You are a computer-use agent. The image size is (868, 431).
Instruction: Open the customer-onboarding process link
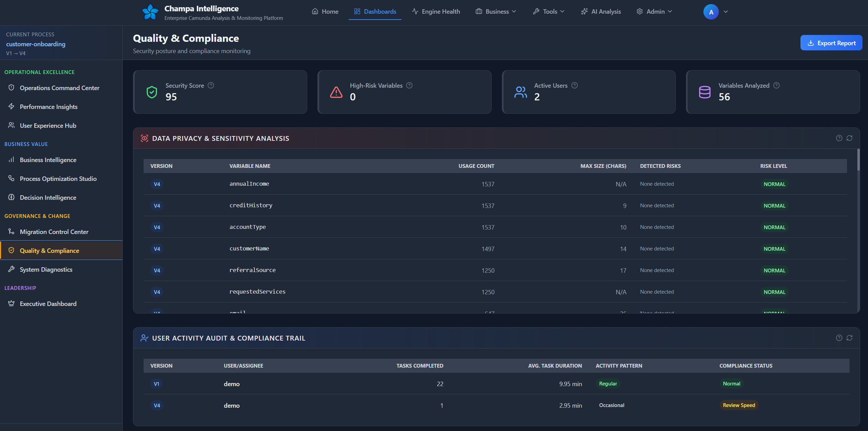(x=36, y=44)
